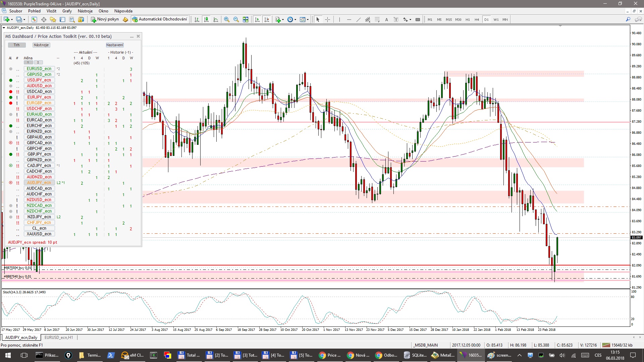Open the periodicity clock dropdown
The width and height of the screenshot is (644, 362).
[x=295, y=19]
